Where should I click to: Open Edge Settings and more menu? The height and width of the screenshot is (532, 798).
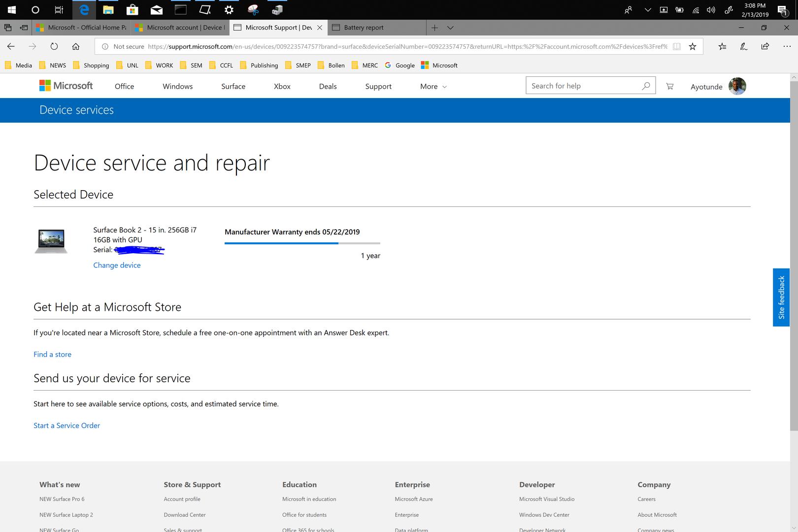coord(787,46)
